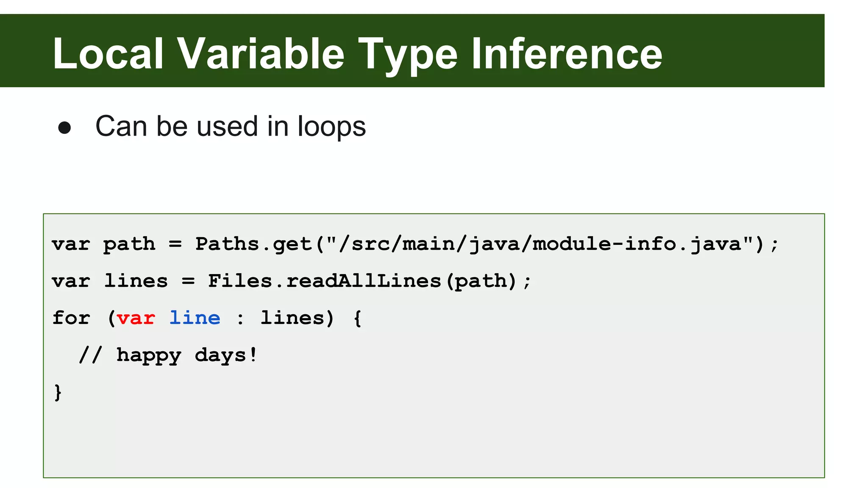The width and height of the screenshot is (868, 488).
Task: Click "Paths.get" in the first code line
Action: tap(253, 244)
